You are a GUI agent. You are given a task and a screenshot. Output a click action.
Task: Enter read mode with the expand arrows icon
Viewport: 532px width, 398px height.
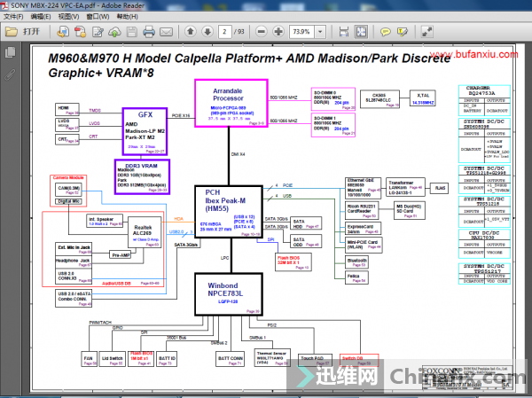tap(426, 32)
